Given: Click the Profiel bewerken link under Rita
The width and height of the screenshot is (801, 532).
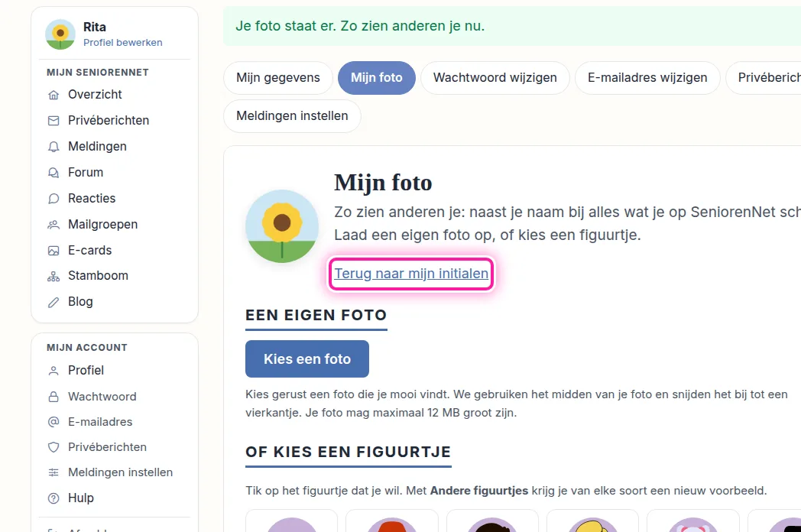Looking at the screenshot, I should tap(122, 42).
